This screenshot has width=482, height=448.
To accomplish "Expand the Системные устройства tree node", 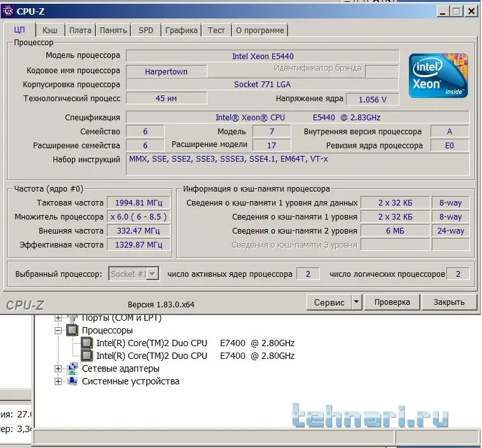I will coord(58,382).
